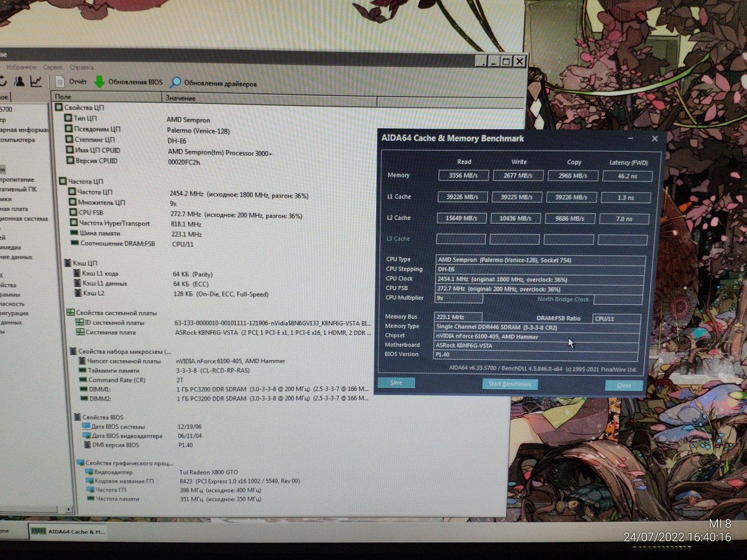The width and height of the screenshot is (747, 560).
Task: Select the Кодовое название ГП row icon
Action: (90, 481)
